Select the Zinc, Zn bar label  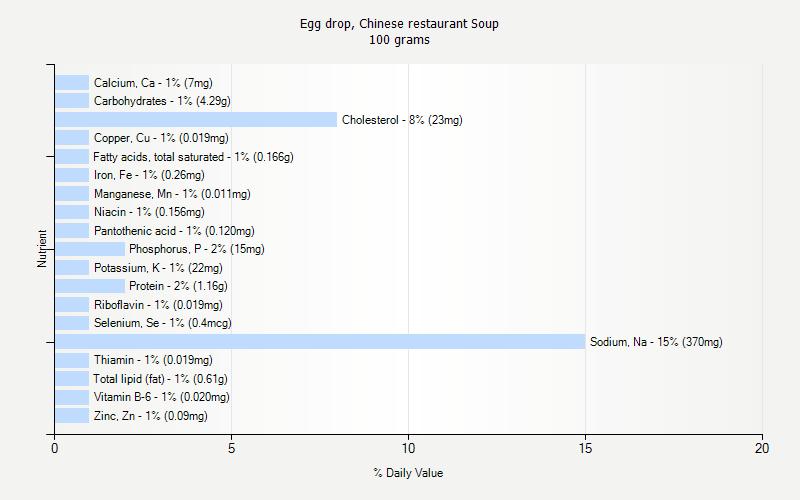coord(150,416)
